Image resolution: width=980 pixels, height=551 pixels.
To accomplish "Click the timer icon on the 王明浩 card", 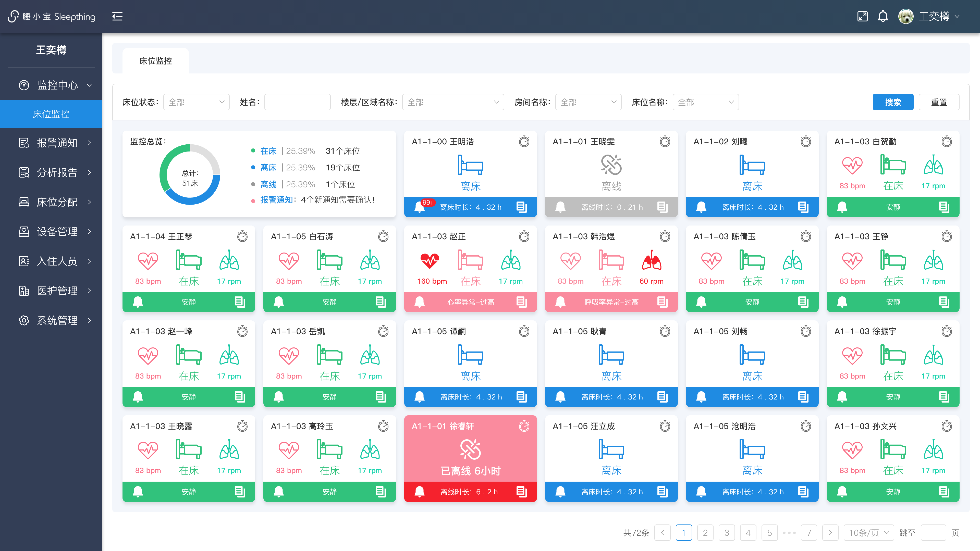I will point(524,142).
